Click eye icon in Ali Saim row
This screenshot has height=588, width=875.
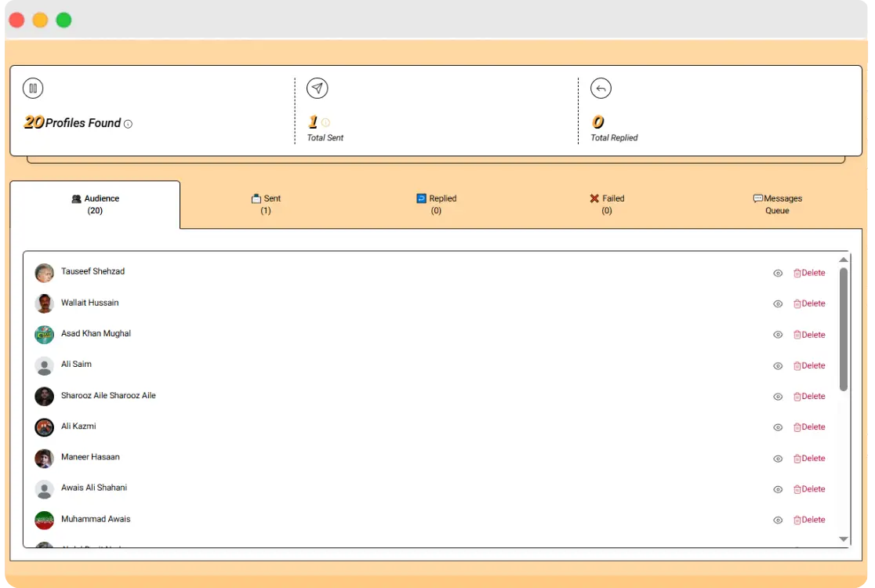777,366
